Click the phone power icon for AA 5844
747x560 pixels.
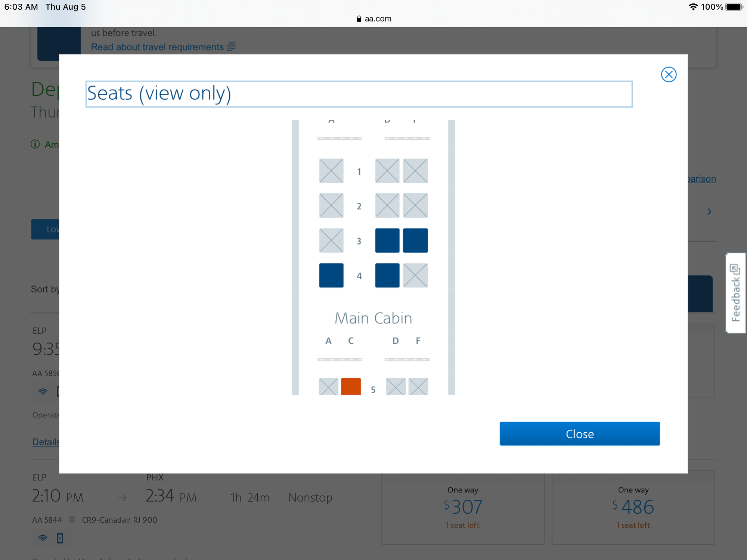click(60, 538)
